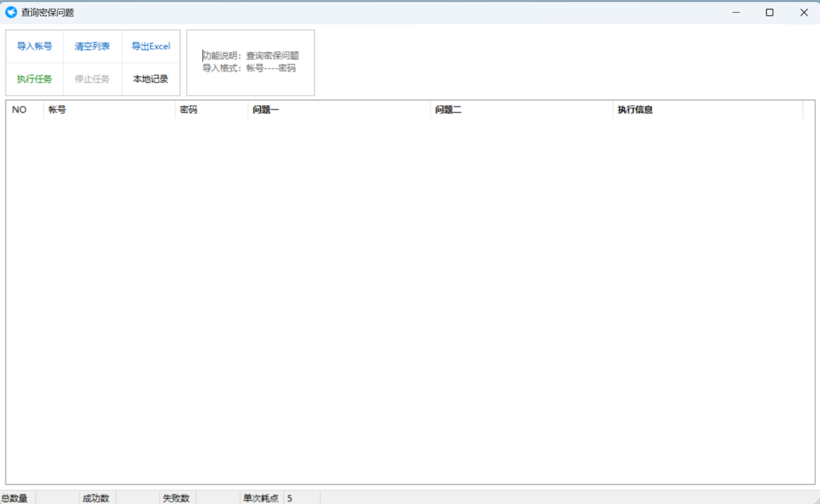Click the 问题二 column header
The height and width of the screenshot is (504, 820).
coord(521,109)
